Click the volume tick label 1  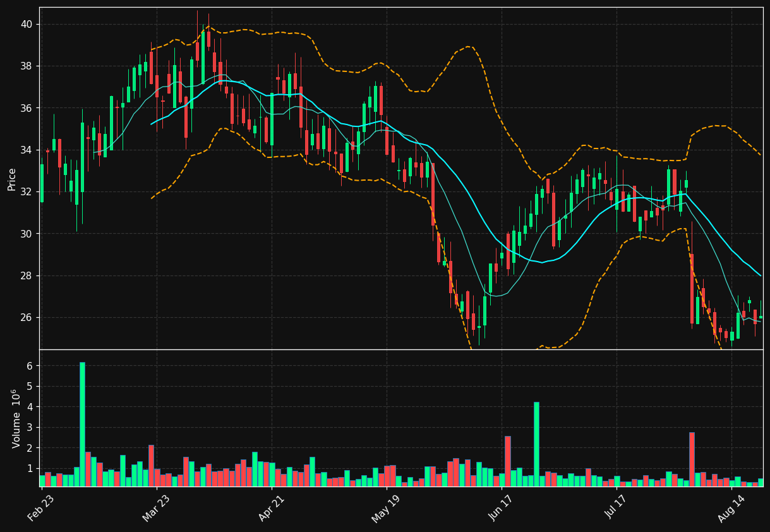tap(30, 468)
